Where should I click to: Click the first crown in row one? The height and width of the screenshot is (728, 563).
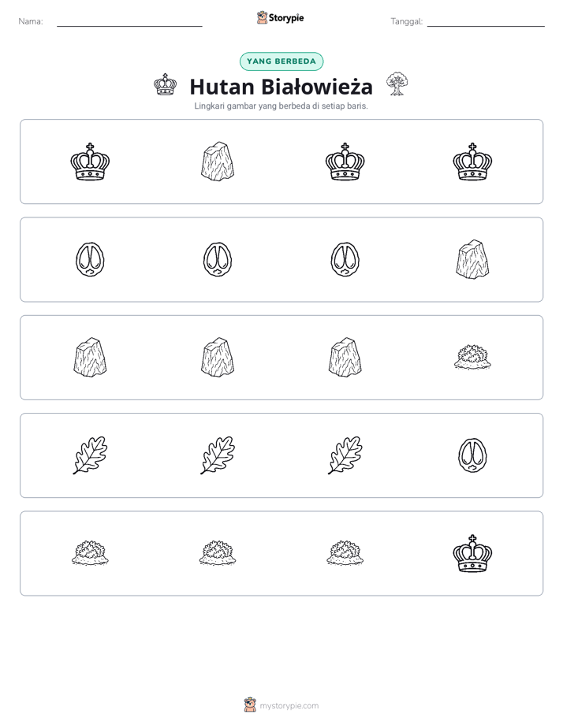point(90,162)
